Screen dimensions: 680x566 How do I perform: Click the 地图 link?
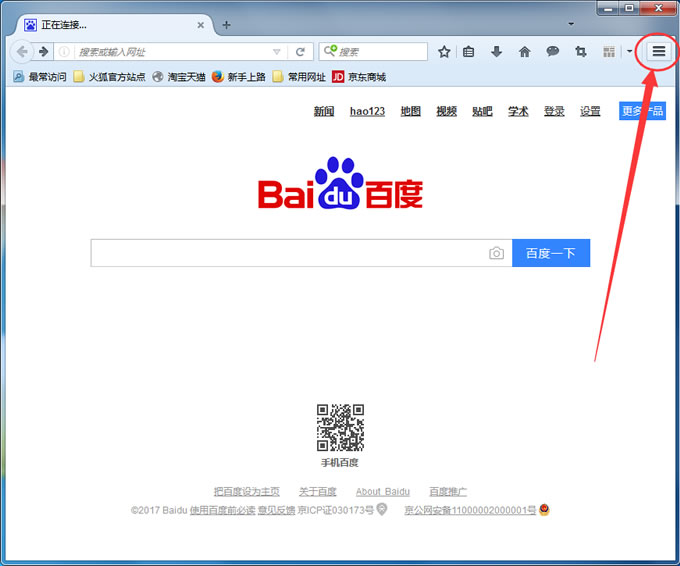tap(410, 111)
